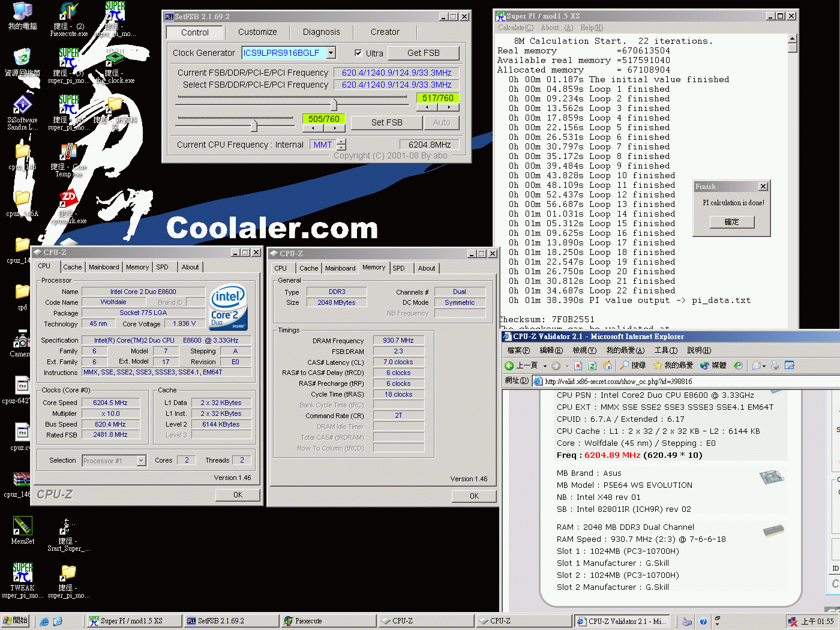Viewport: 840px width, 630px height.
Task: Open IE Favorites star toolbar button
Action: coord(673,365)
